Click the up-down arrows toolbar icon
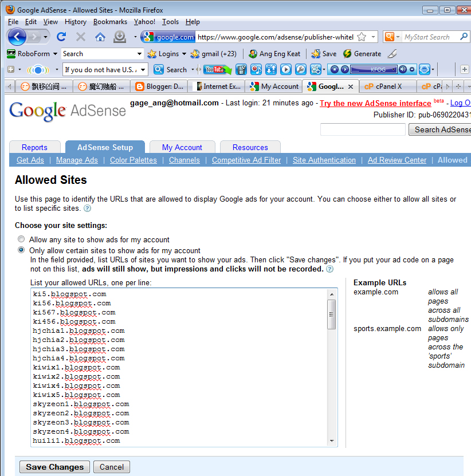 (x=271, y=69)
